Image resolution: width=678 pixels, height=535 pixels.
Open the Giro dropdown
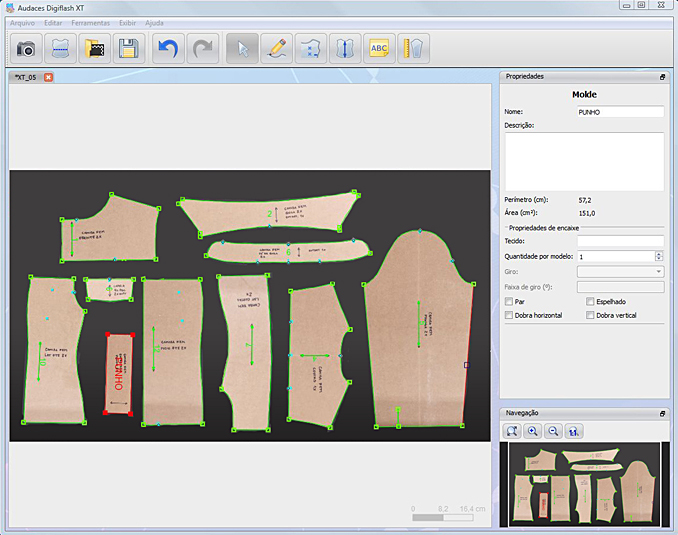[x=620, y=272]
